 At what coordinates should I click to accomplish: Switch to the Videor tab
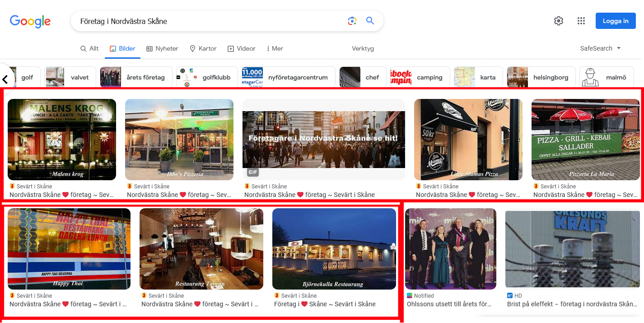(x=241, y=48)
